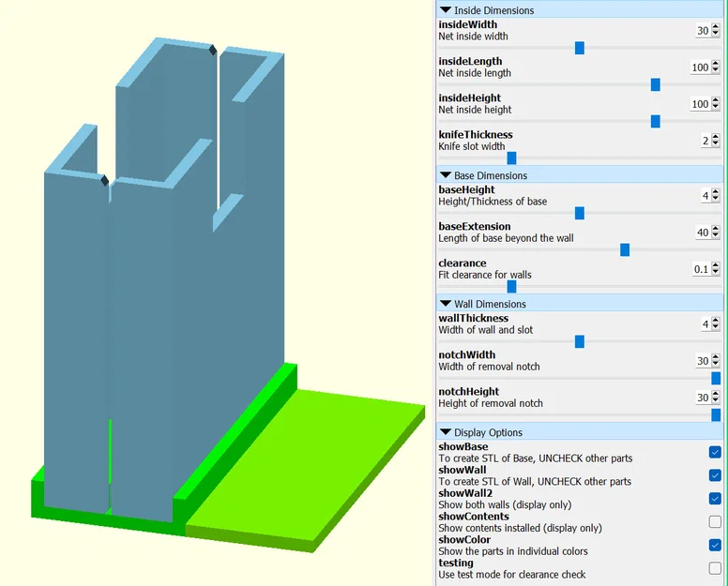Click the wallThickness slider handle
Screen dimensions: 728x586
point(580,341)
